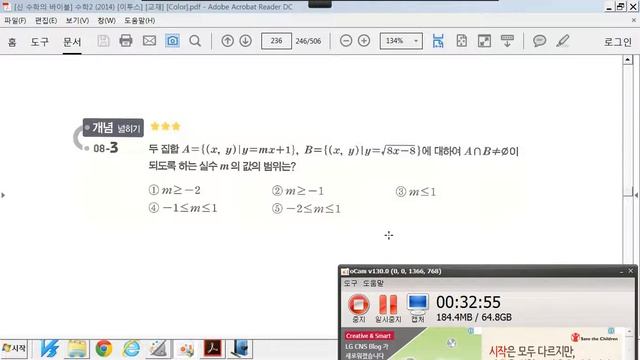This screenshot has height=360, width=640.
Task: Click the fit width scrolling icon
Action: click(x=438, y=41)
